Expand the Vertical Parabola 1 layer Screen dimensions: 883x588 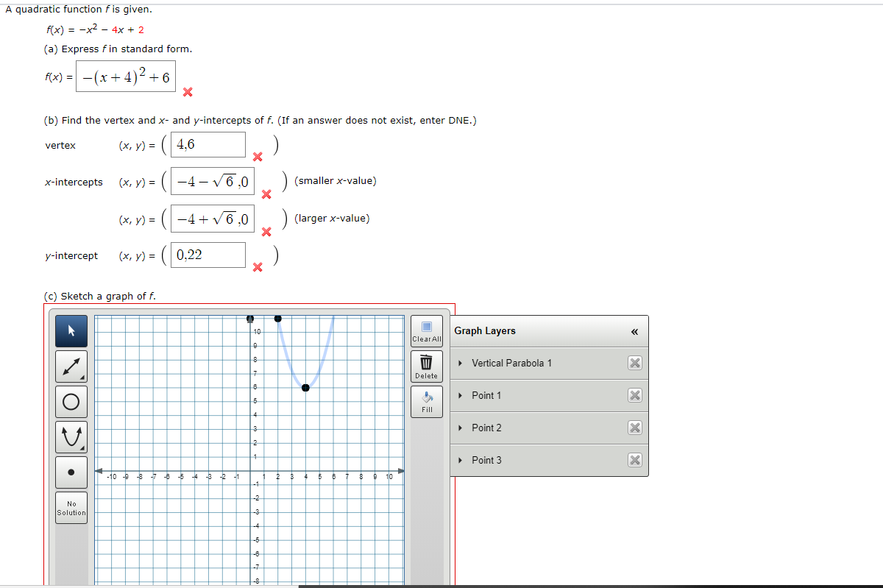pyautogui.click(x=460, y=364)
